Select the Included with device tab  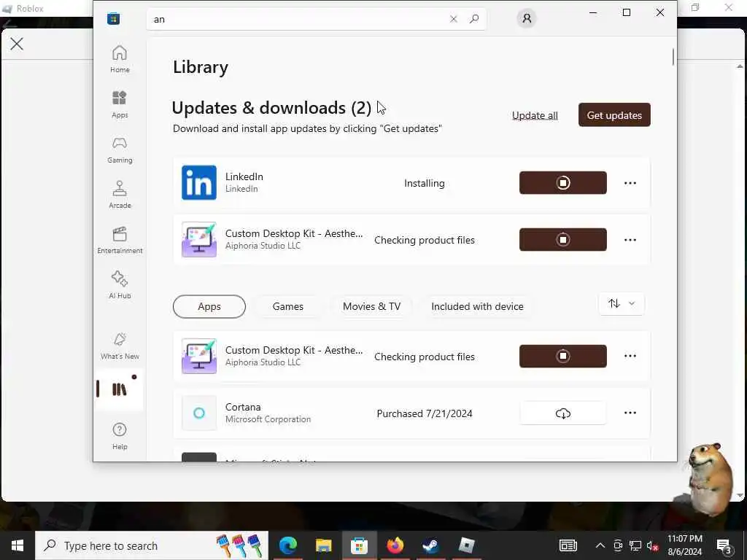(477, 307)
